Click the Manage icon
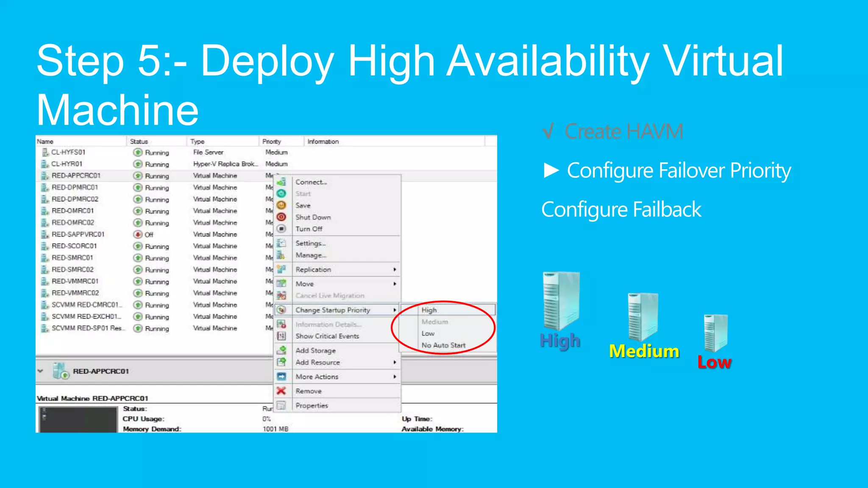 click(x=281, y=255)
